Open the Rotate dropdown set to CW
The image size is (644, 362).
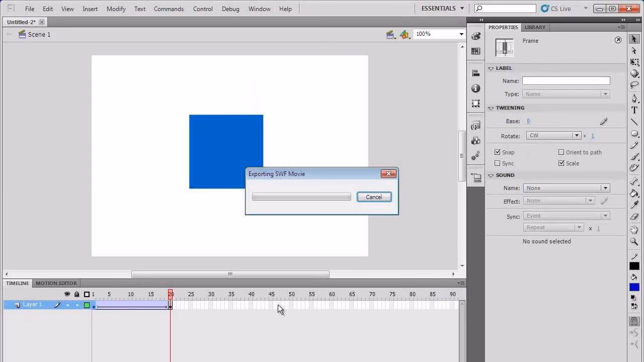point(577,135)
